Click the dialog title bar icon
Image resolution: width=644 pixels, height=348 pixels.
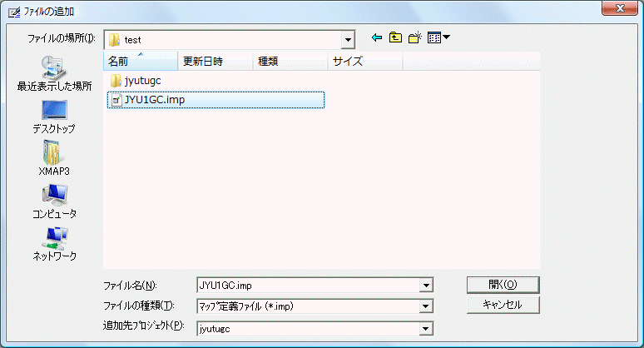[x=14, y=12]
